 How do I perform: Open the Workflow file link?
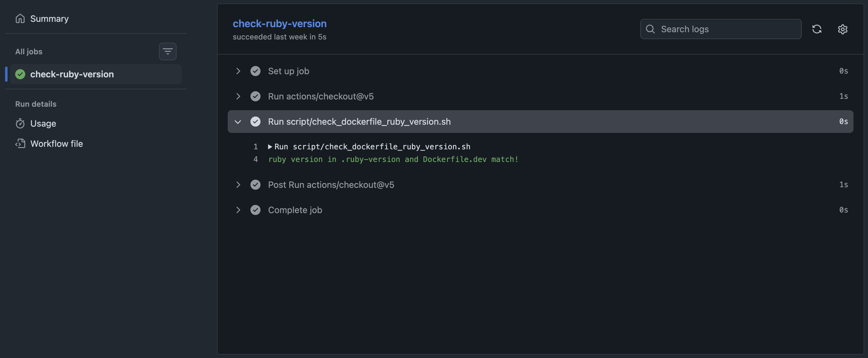pyautogui.click(x=56, y=144)
